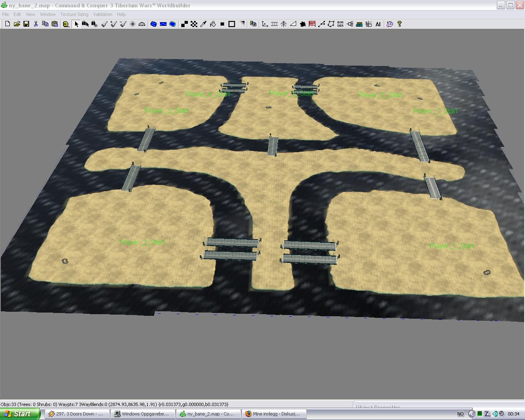
Task: Select the mound mesh-mold tool
Action: (x=142, y=24)
